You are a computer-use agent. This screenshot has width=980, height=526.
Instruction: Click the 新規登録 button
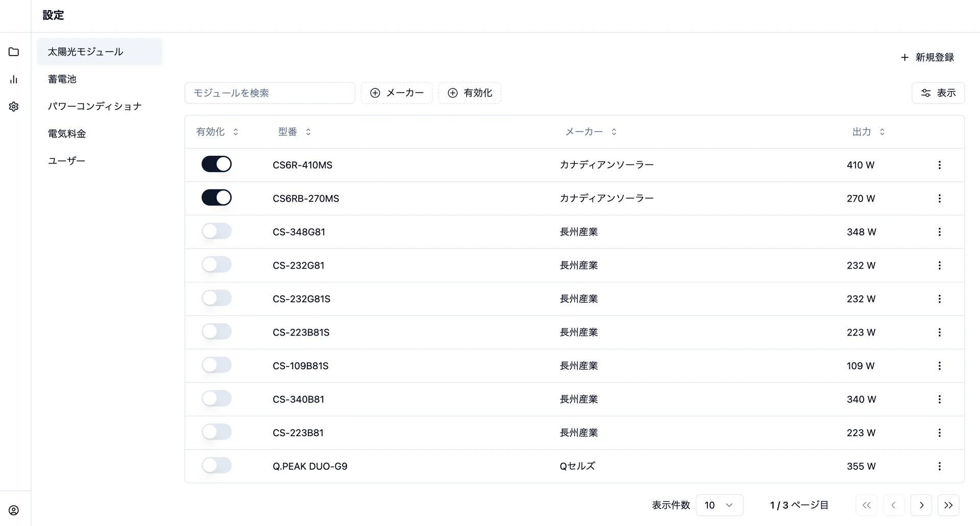(927, 57)
